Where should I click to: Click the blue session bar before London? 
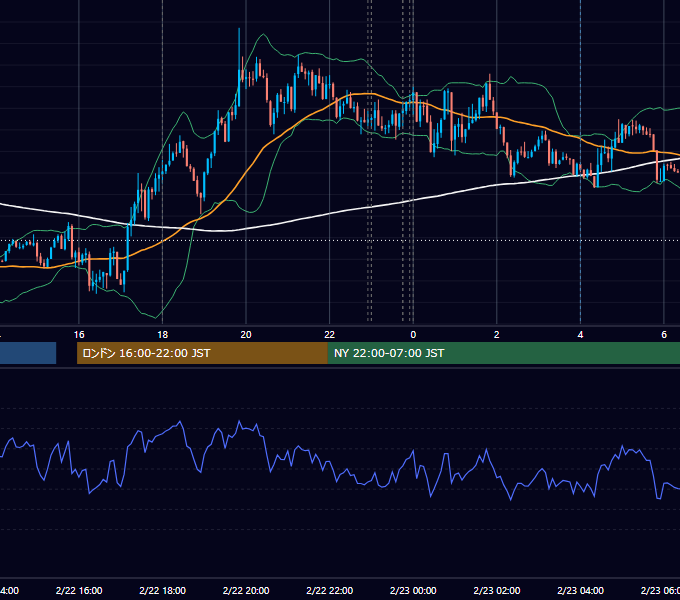point(28,353)
